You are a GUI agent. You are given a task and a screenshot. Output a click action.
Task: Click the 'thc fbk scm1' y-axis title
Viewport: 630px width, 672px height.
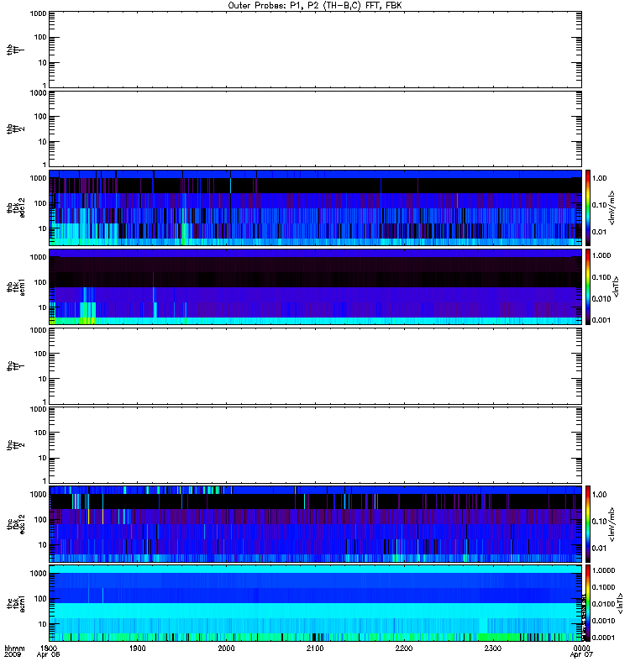coord(15,603)
